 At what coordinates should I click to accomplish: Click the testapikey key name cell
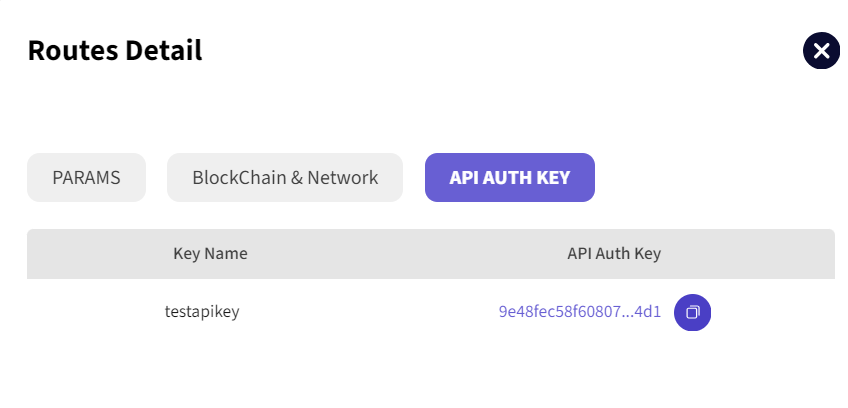pos(202,312)
